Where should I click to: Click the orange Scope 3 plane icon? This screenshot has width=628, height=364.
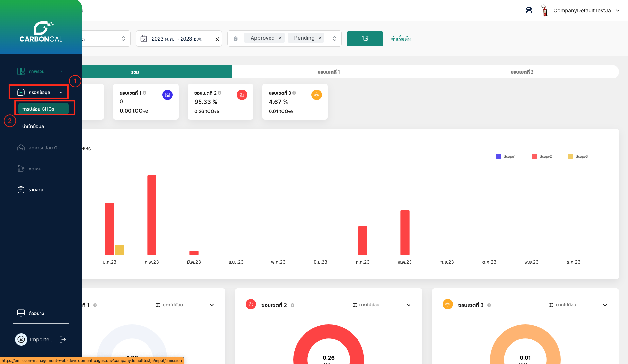pos(317,95)
